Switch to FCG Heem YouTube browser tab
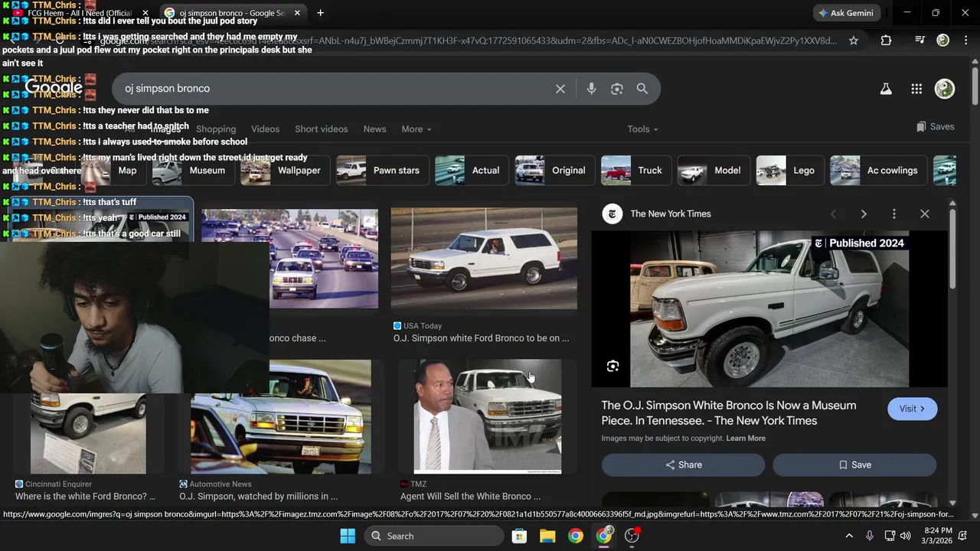980x551 pixels. click(80, 13)
